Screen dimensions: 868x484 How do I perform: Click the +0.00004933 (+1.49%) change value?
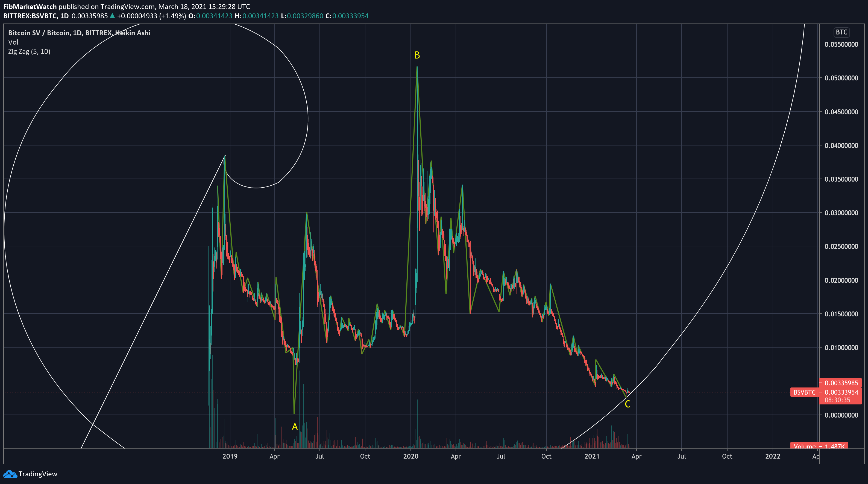tap(151, 16)
